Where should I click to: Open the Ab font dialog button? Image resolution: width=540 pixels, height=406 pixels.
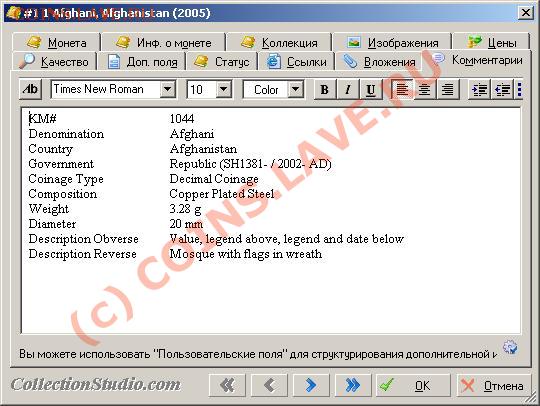tap(31, 90)
